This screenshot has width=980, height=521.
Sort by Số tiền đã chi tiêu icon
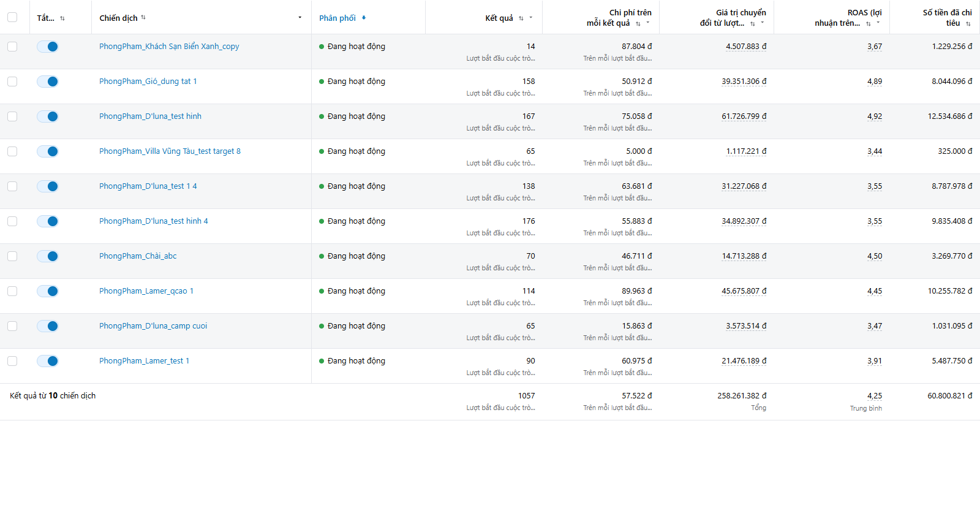click(x=968, y=23)
